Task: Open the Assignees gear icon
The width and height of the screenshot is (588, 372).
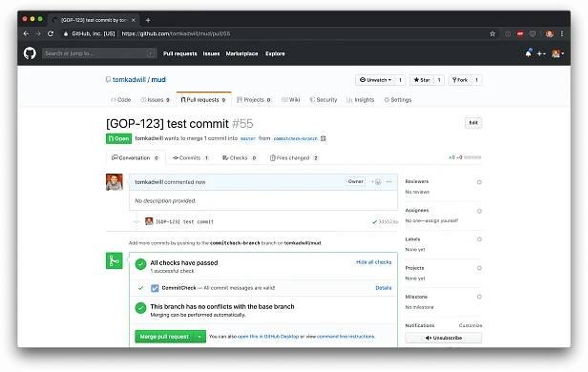Action: (x=479, y=211)
